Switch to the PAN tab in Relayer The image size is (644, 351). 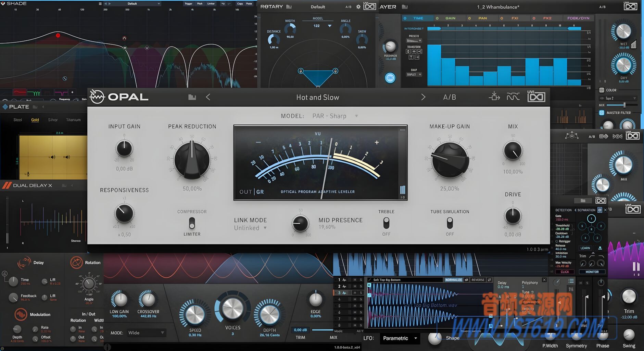coord(482,18)
